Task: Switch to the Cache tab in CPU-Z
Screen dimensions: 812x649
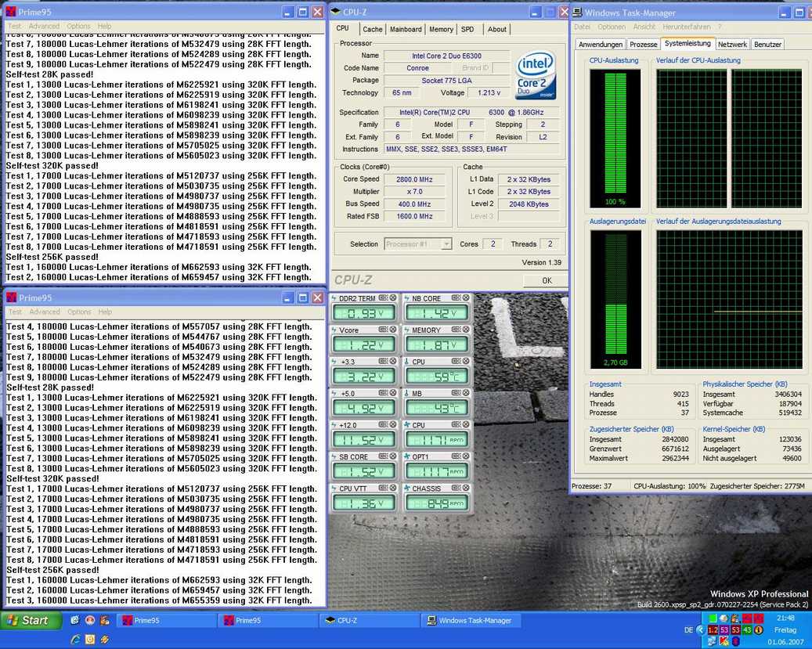Action: 373,30
